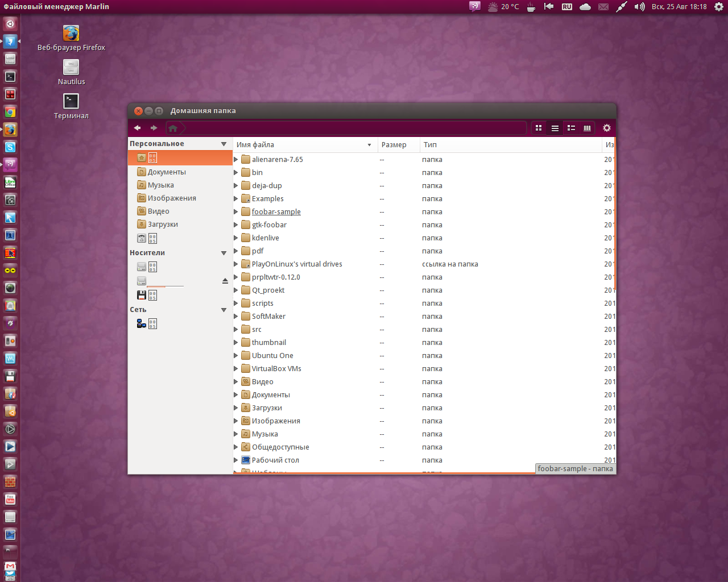
Task: Open Документы in the sidebar
Action: tap(167, 172)
